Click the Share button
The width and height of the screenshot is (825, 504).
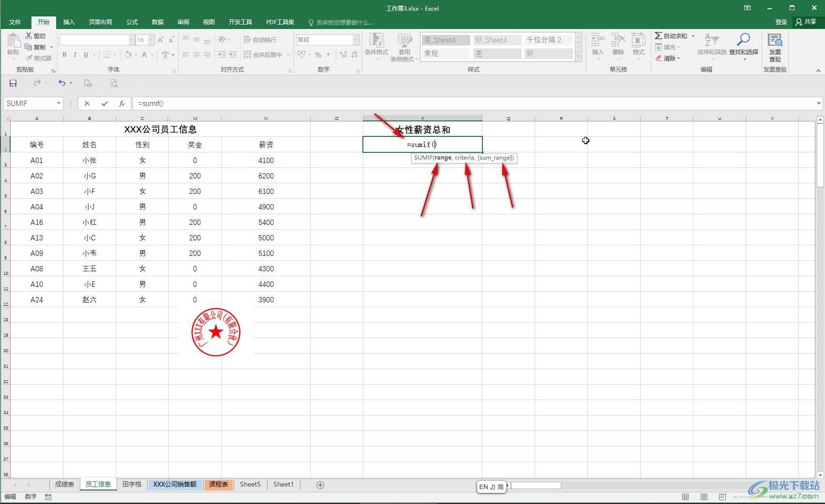tap(806, 22)
